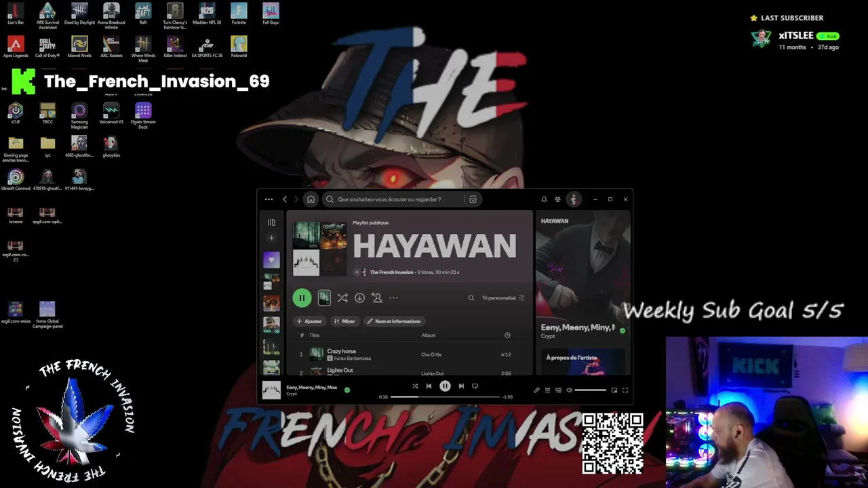This screenshot has width=868, height=488.
Task: Open the Spotify three-dot main menu
Action: [x=269, y=199]
